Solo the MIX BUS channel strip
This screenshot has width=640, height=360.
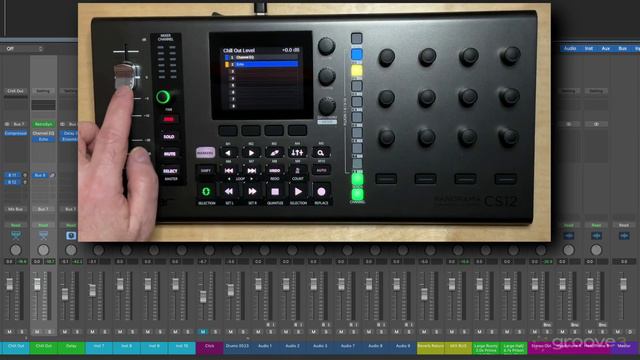pos(464,332)
